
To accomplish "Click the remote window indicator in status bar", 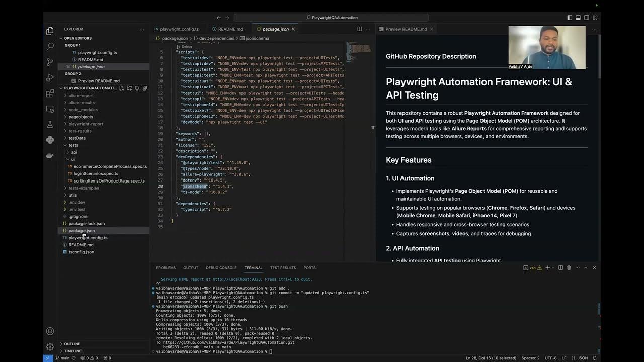I will tap(47, 358).
